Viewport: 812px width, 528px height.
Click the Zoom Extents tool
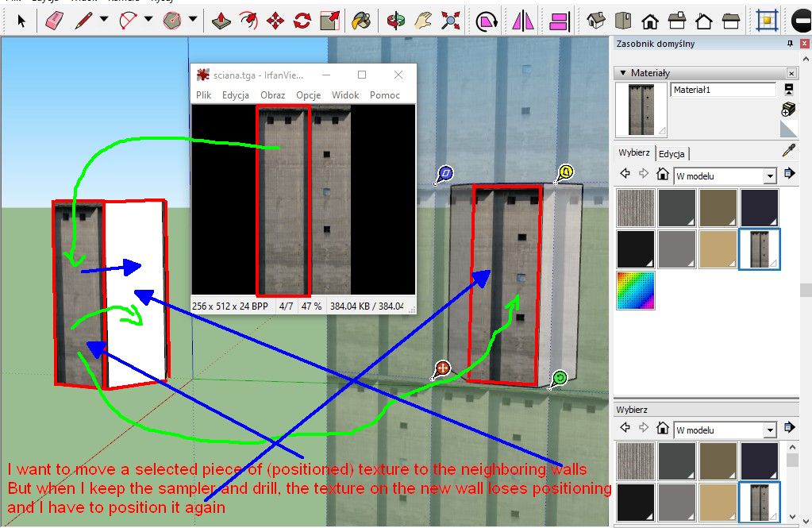[451, 21]
